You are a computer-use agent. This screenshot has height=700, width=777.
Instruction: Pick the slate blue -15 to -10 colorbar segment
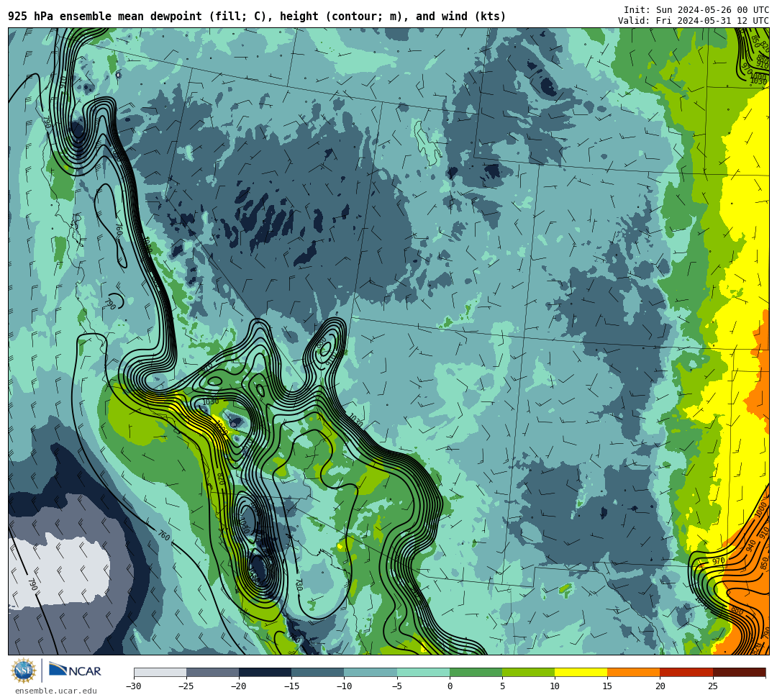[318, 672]
